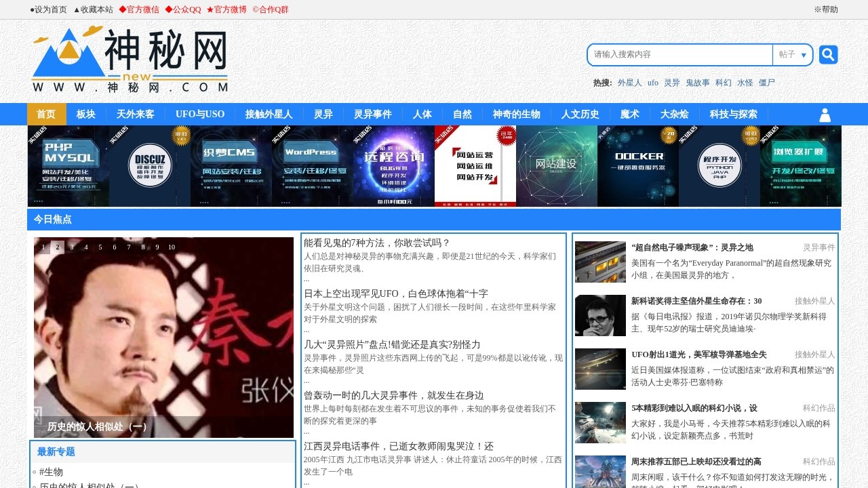Image resolution: width=868 pixels, height=488 pixels.
Task: Click the 设为首页 link
Action: (x=47, y=9)
